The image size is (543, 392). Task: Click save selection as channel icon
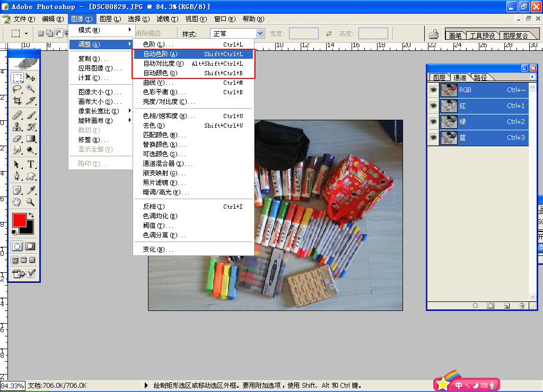[x=491, y=306]
